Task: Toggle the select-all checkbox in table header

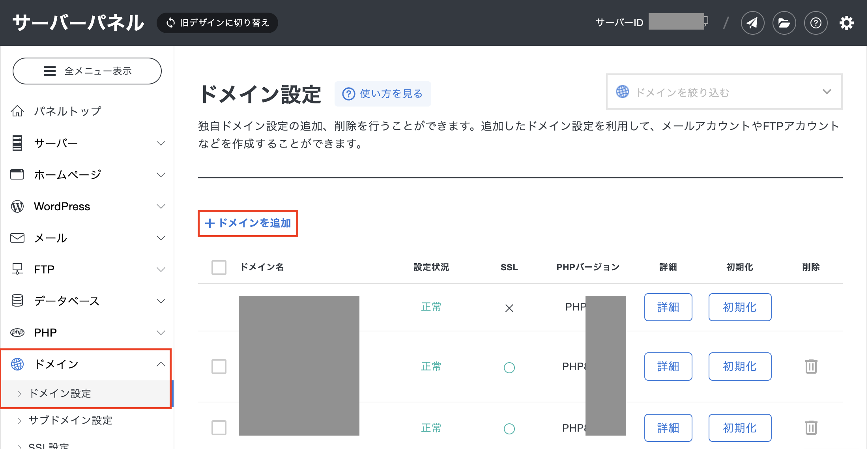Action: [x=219, y=267]
